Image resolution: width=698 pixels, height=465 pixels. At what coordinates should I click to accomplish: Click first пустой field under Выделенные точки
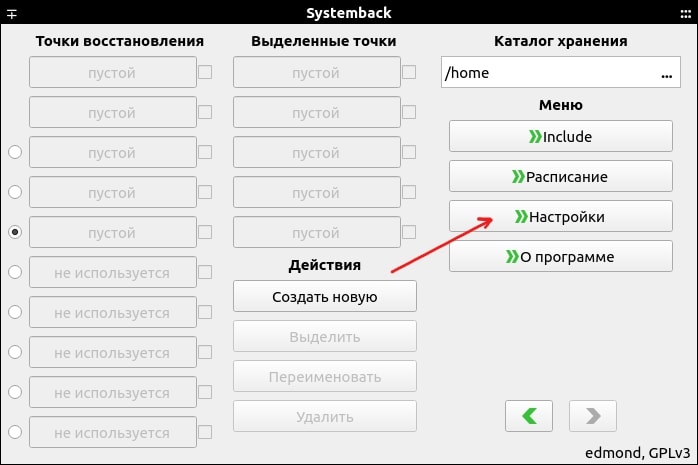click(x=317, y=72)
